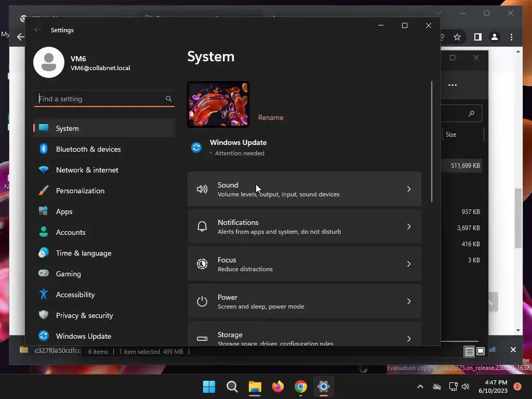Click the Privacy shield icon
532x399 pixels.
tap(44, 315)
